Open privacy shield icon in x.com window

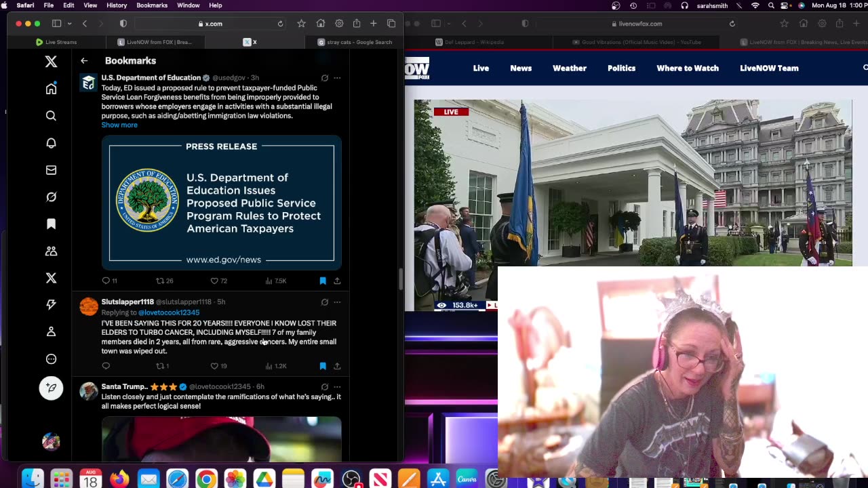pos(123,24)
